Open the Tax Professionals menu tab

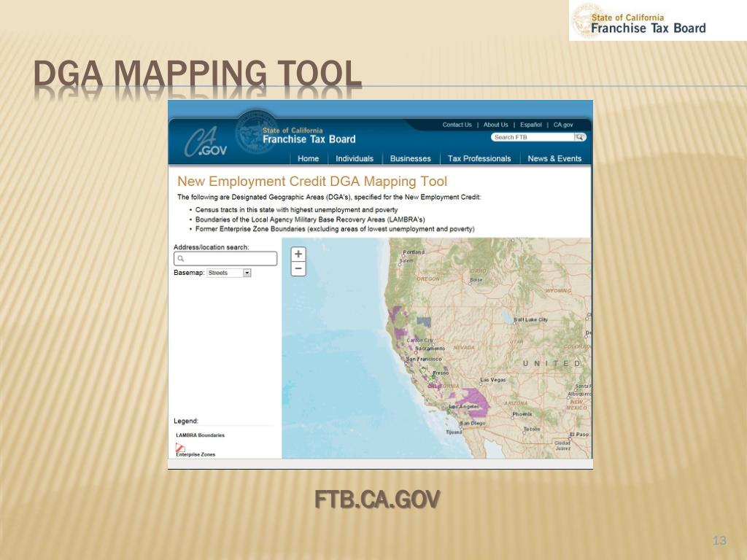479,158
